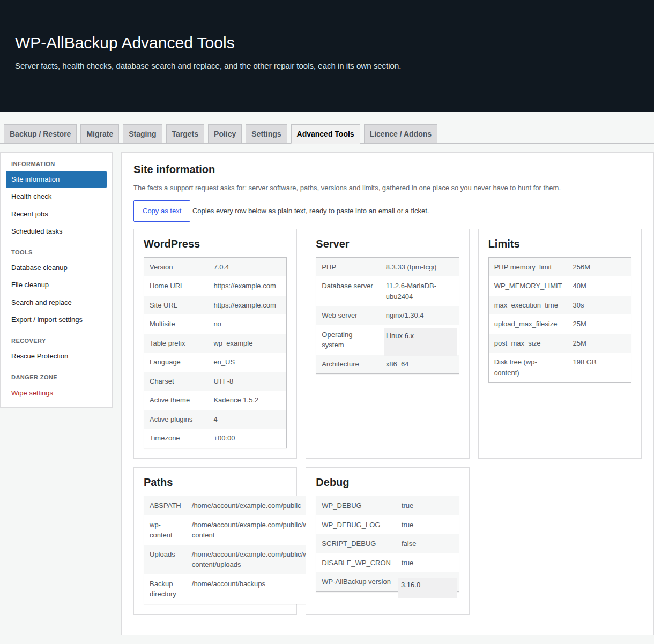The height and width of the screenshot is (644, 654).
Task: Select the Advanced Tools tab
Action: tap(325, 134)
